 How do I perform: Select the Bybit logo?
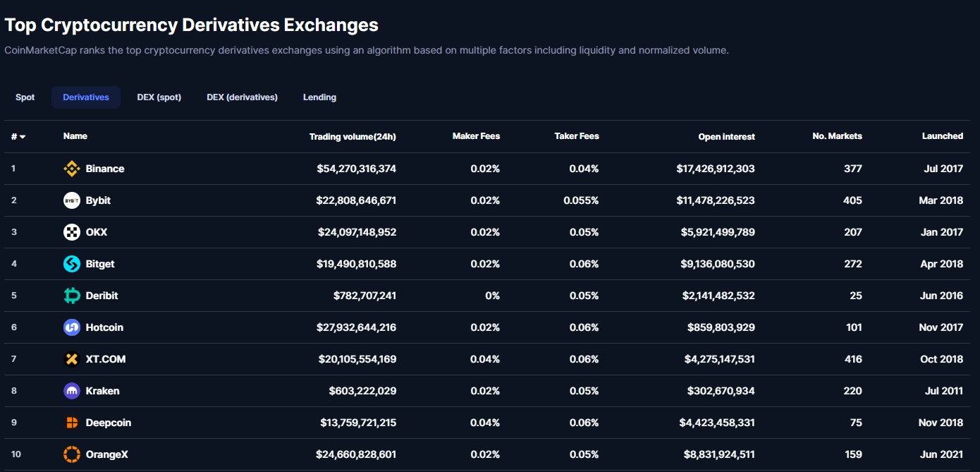click(71, 200)
